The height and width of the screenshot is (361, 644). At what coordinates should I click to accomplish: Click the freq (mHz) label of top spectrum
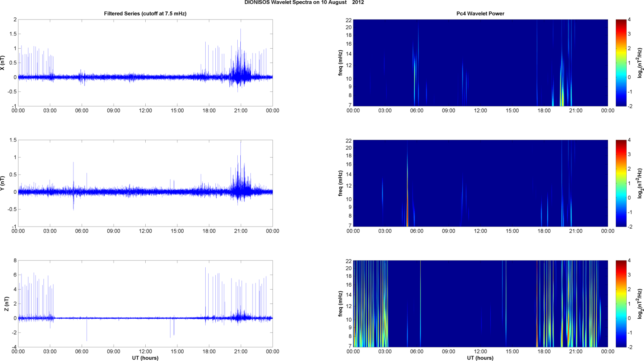340,63
